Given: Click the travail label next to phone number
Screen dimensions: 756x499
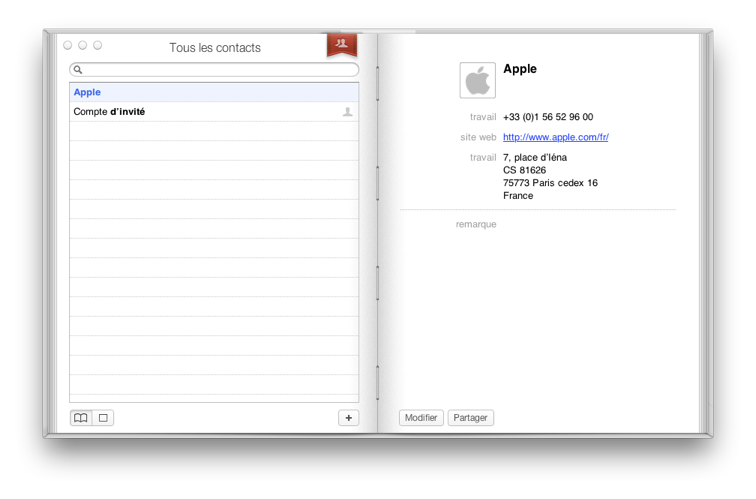Looking at the screenshot, I should [x=483, y=117].
